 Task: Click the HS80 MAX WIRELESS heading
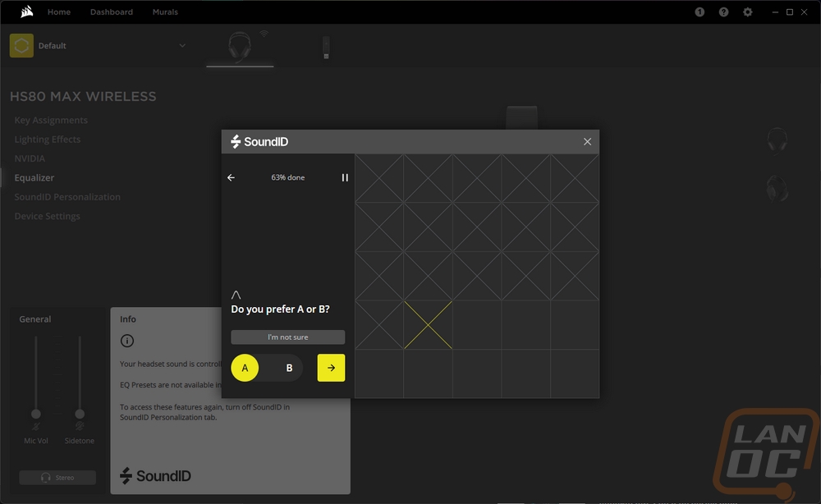(x=83, y=96)
